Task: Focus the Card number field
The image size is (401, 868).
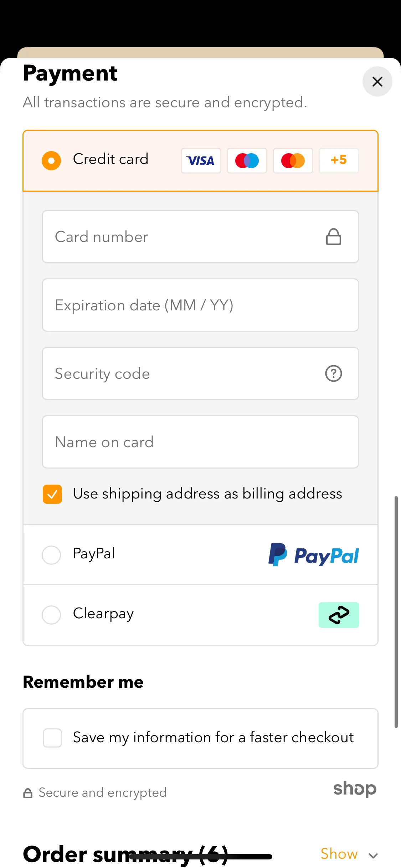Action: [200, 237]
